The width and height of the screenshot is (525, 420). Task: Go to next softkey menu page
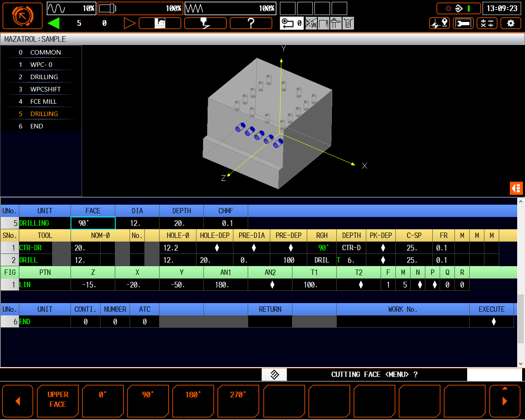504,401
